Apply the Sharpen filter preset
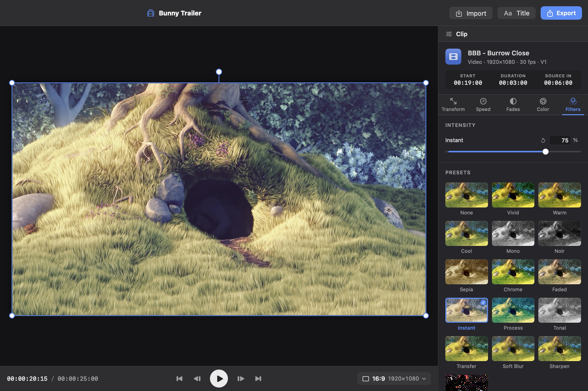Screen dimensions: 588x391 click(x=560, y=349)
